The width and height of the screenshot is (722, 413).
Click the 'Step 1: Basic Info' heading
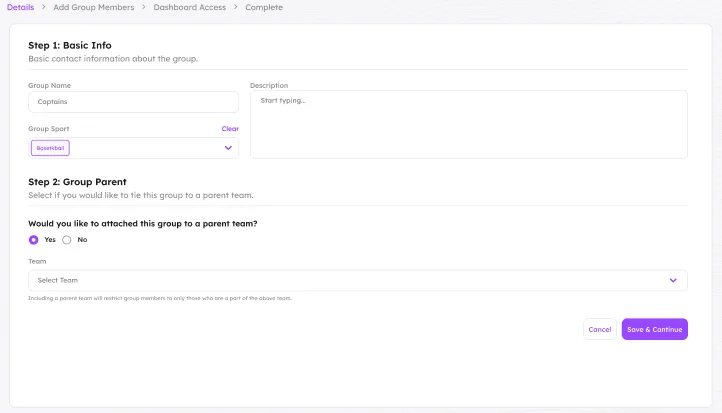70,45
